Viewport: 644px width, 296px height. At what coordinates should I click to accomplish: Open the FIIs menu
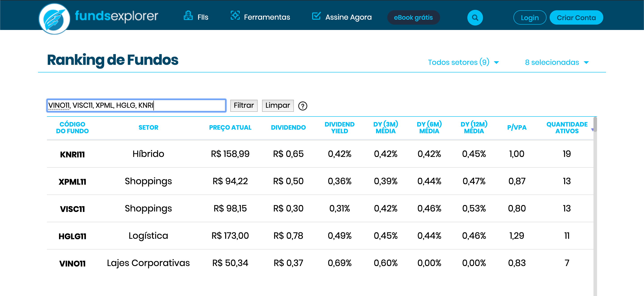[x=203, y=17]
